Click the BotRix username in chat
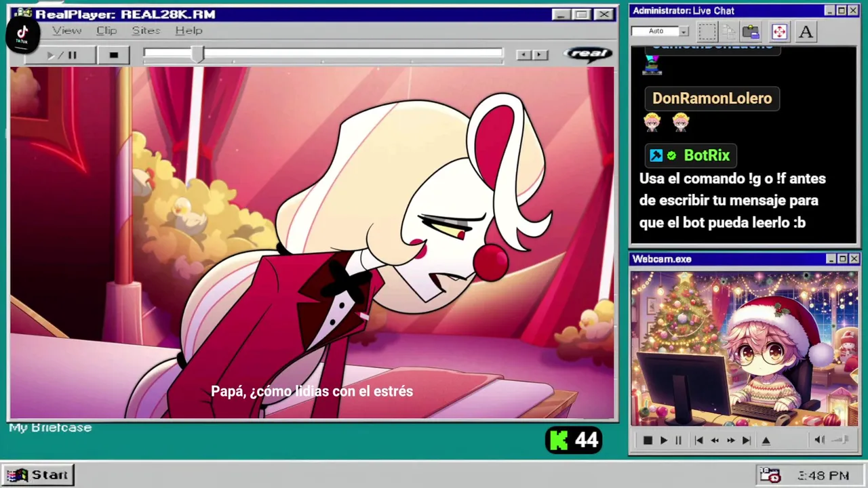The image size is (868, 488). click(707, 155)
